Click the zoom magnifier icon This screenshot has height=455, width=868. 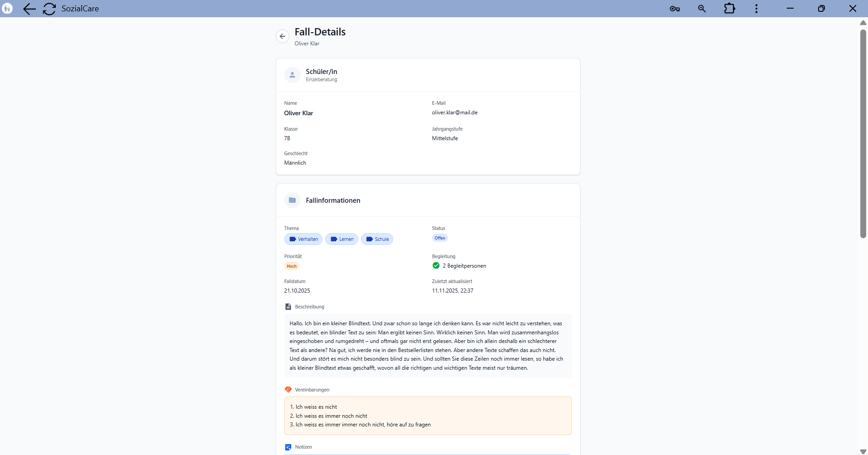(x=702, y=9)
